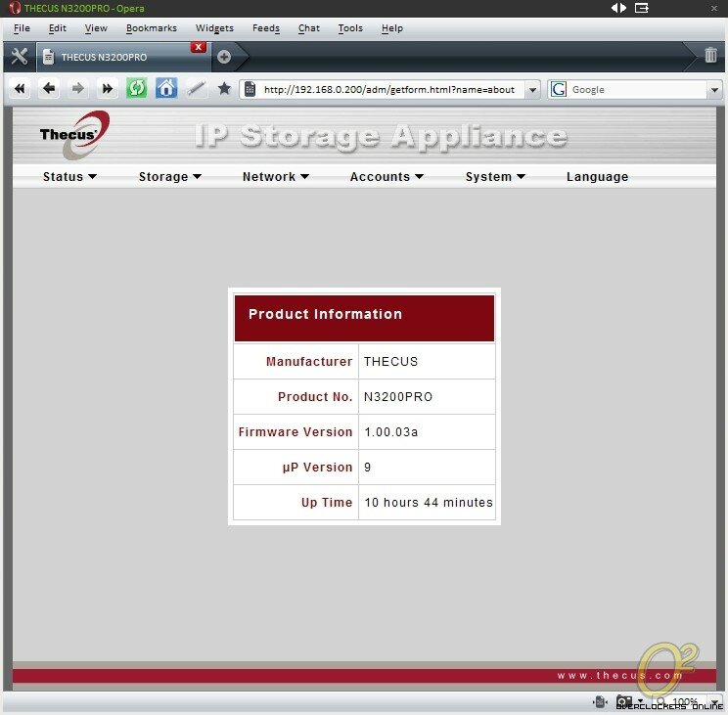Go forward using the right arrow
The width and height of the screenshot is (728, 715).
pos(78,89)
